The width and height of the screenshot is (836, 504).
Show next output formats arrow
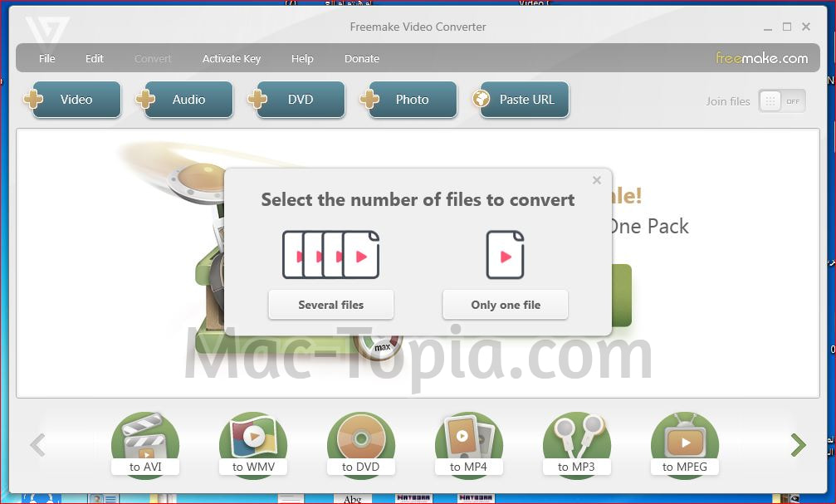coord(798,445)
